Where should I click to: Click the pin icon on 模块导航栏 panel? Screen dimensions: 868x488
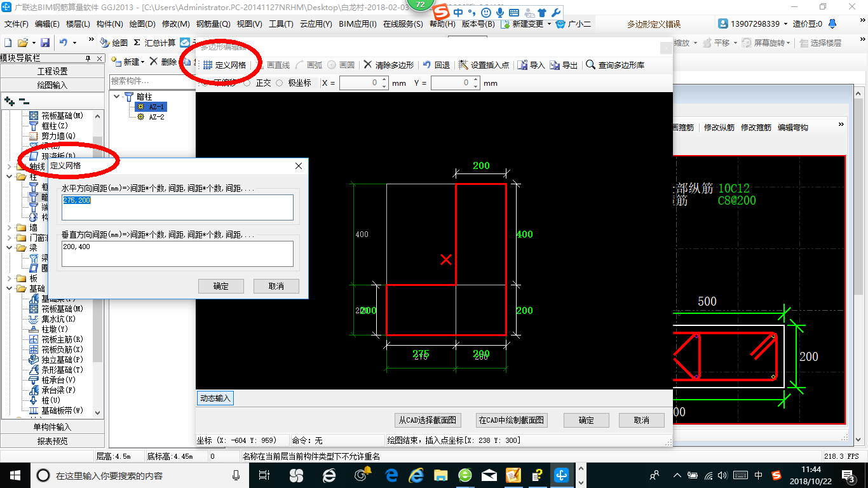coord(88,58)
